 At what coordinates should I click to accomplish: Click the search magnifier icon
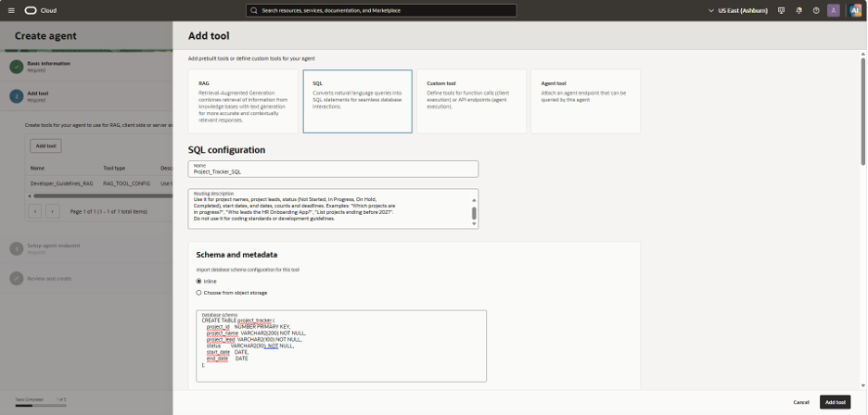pos(253,10)
